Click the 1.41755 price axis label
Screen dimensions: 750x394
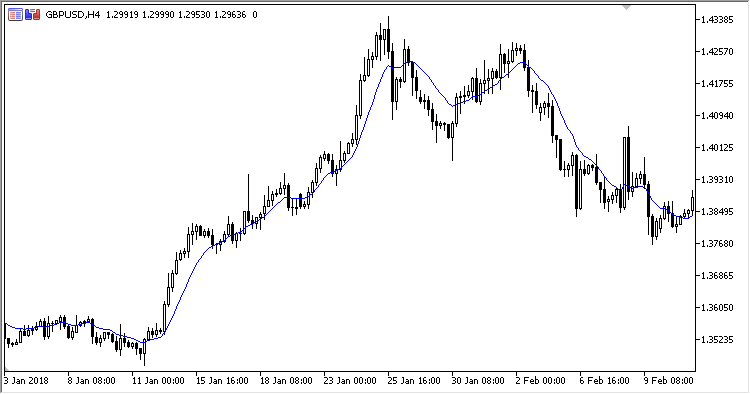click(717, 84)
